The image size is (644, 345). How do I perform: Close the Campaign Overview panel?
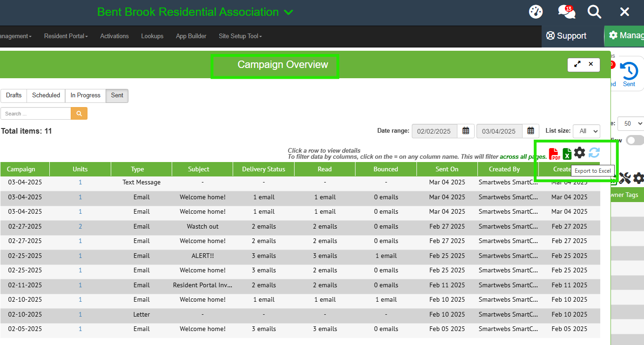point(591,64)
